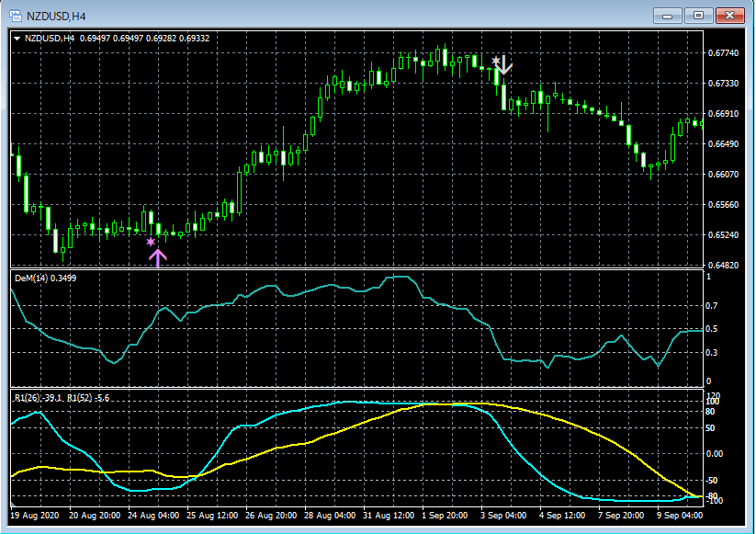This screenshot has width=756, height=534.
Task: Click the NZDUSD,H4 price info text in chart
Action: click(117, 38)
